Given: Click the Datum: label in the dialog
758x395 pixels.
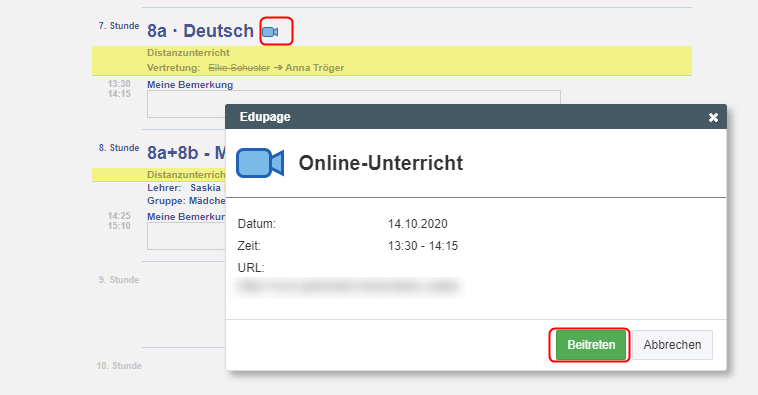Looking at the screenshot, I should [x=257, y=224].
